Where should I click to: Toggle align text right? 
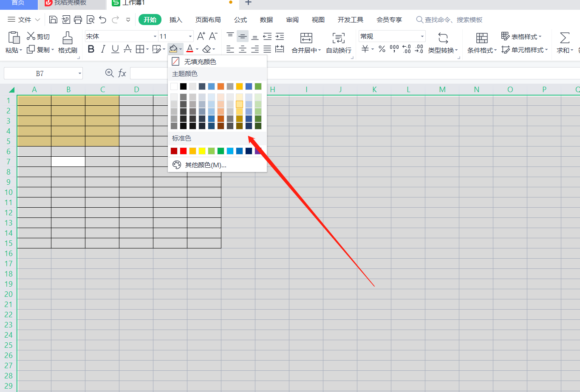[255, 49]
